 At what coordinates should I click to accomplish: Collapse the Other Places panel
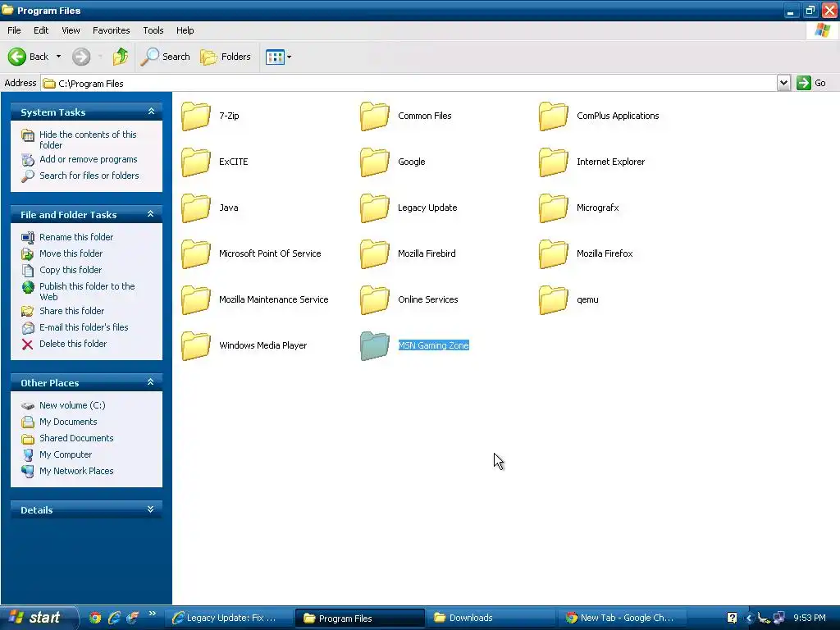pyautogui.click(x=151, y=382)
